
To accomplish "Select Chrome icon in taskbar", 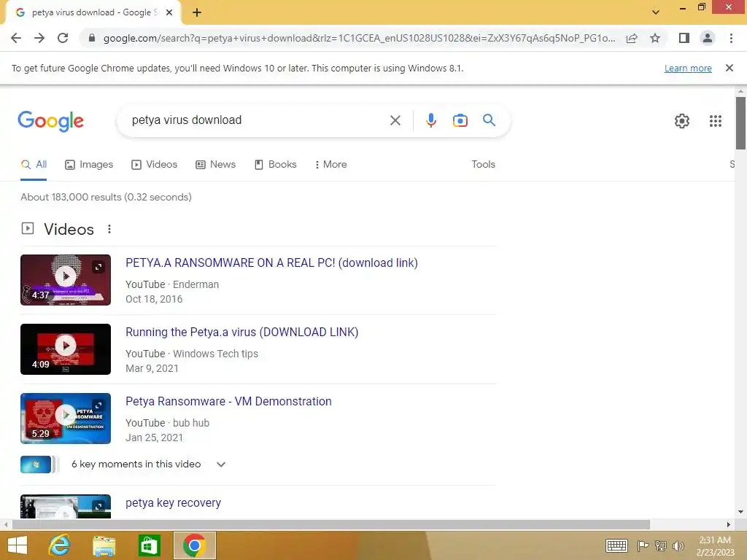I will point(194,545).
